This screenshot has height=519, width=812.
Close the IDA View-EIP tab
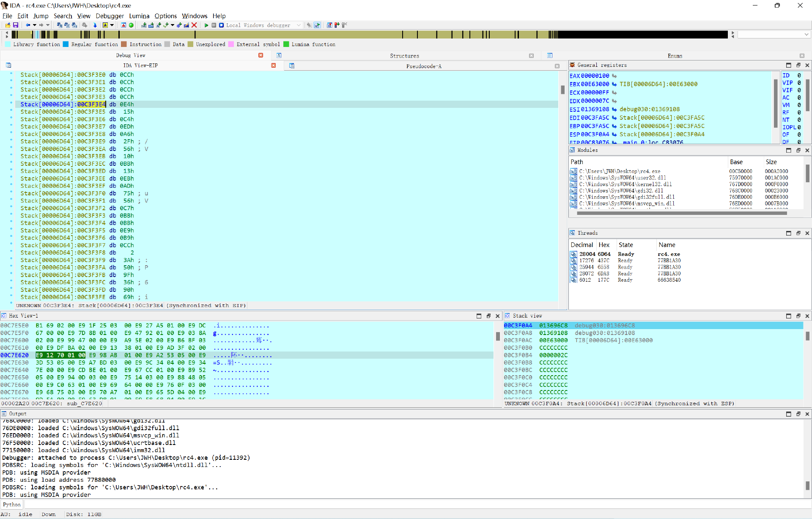coord(274,66)
